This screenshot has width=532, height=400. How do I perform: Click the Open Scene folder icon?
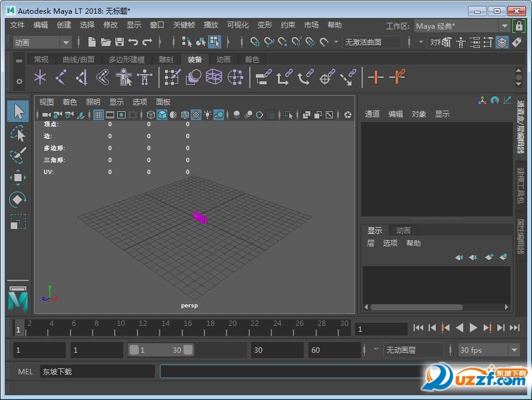106,42
